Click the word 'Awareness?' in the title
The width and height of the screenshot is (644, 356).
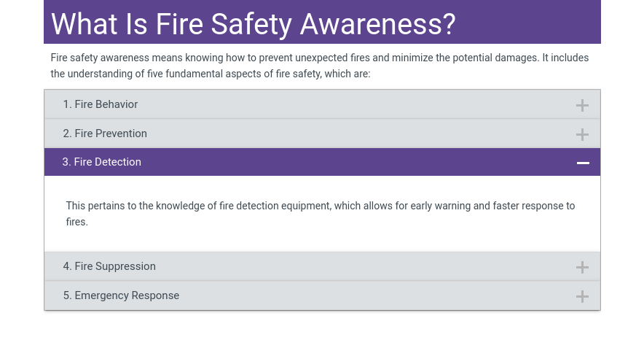pyautogui.click(x=377, y=24)
